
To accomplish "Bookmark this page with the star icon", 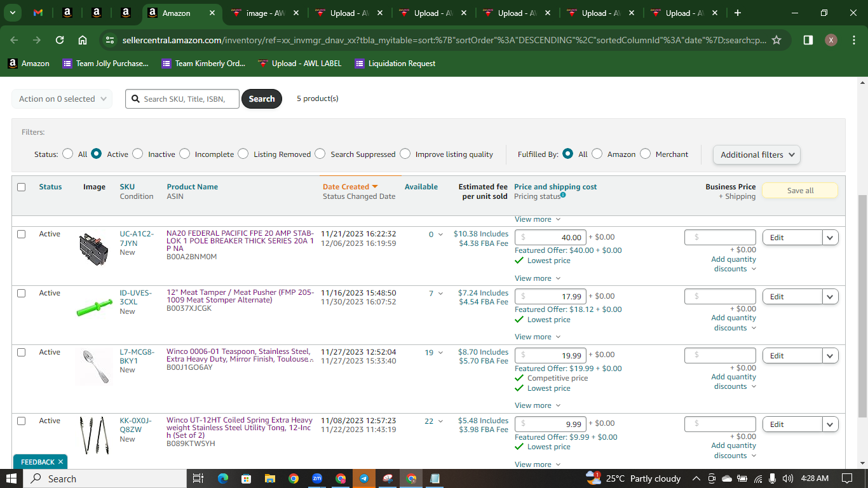I will [x=776, y=40].
